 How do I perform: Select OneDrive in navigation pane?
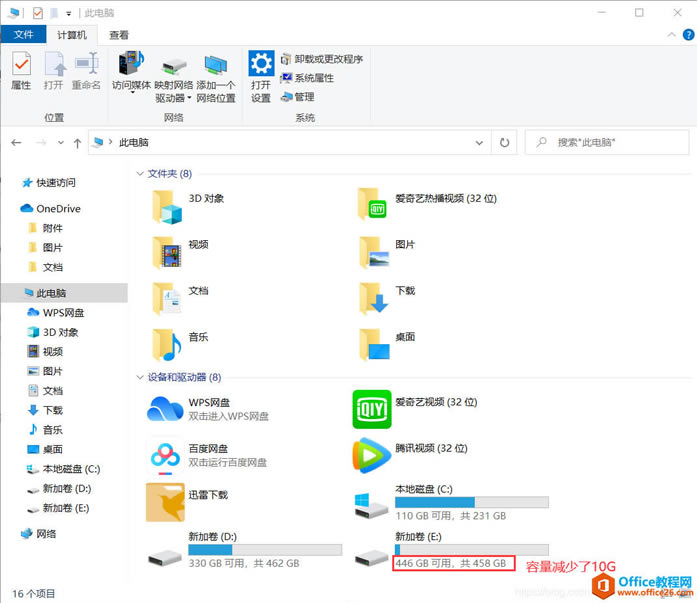[x=51, y=208]
